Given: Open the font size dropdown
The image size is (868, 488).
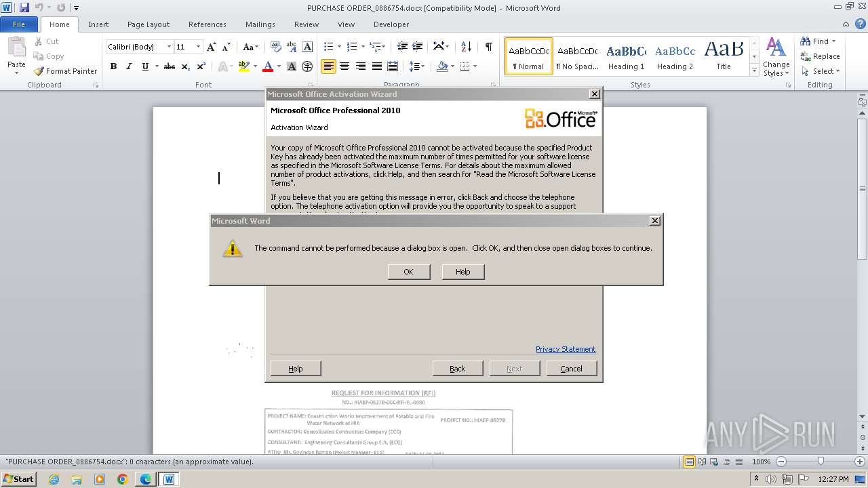Looking at the screenshot, I should (198, 47).
